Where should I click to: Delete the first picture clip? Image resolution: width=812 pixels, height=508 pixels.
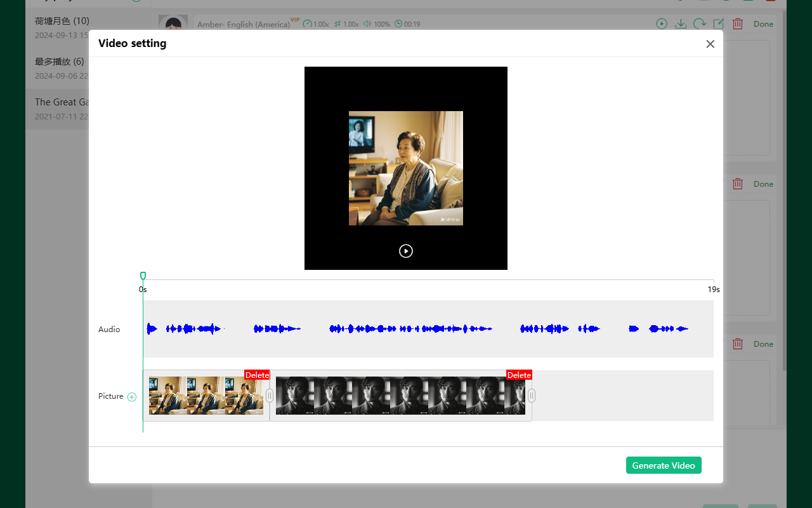tap(256, 375)
